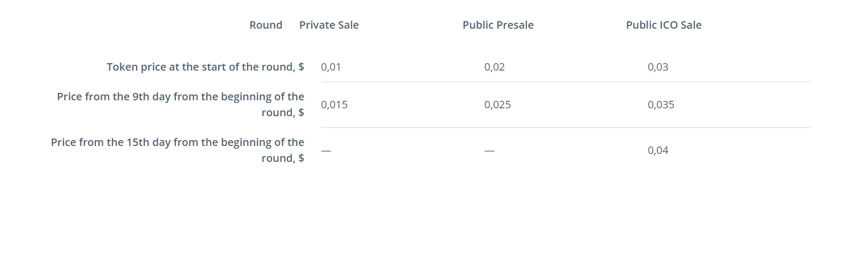This screenshot has height=276, width=868.
Task: Click the Round column header
Action: click(266, 25)
